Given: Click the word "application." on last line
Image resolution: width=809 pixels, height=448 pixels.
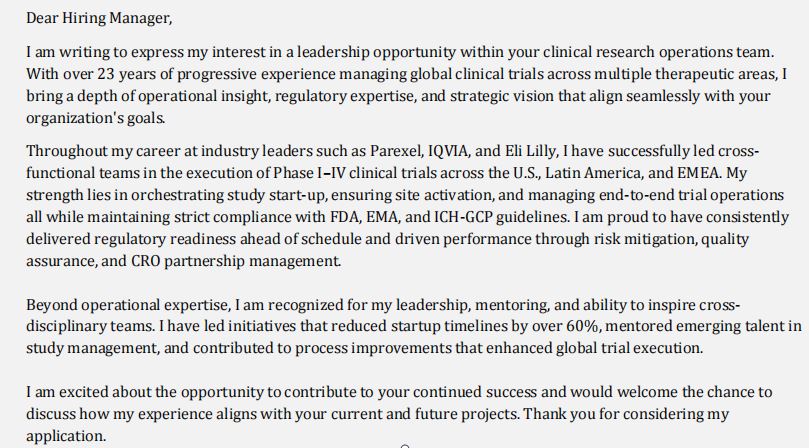Looking at the screenshot, I should pyautogui.click(x=66, y=437).
